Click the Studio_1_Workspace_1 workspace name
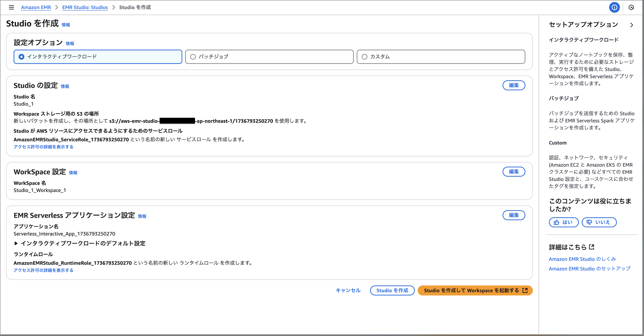This screenshot has width=644, height=336. 40,190
